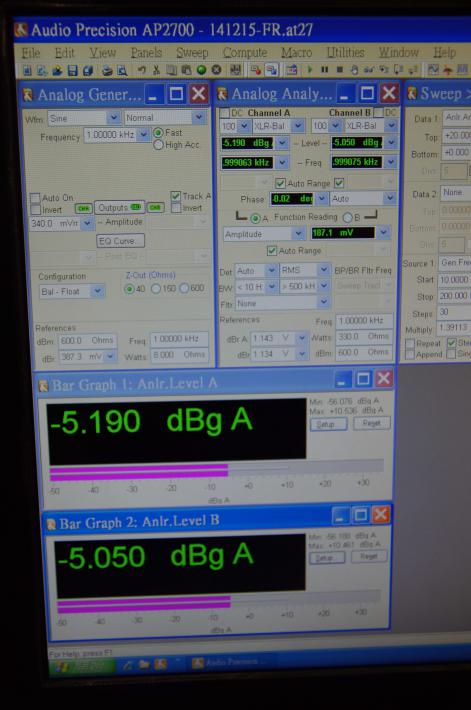Toggle generator channel B green ON button

[155, 207]
